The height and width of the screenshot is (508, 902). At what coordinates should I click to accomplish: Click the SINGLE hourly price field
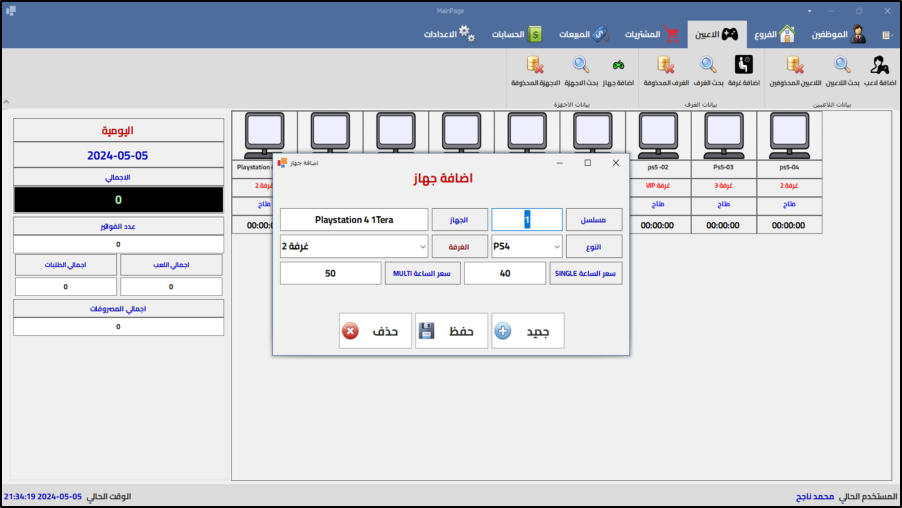(505, 274)
